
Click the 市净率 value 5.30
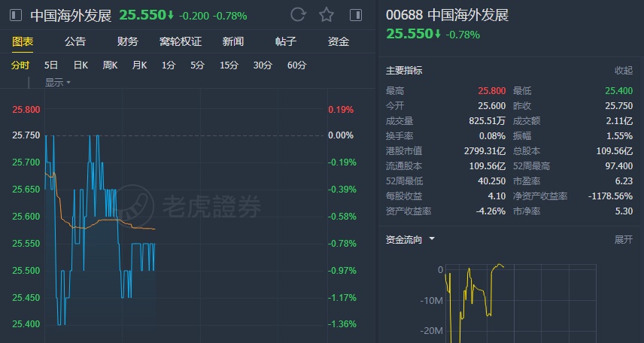tap(624, 211)
